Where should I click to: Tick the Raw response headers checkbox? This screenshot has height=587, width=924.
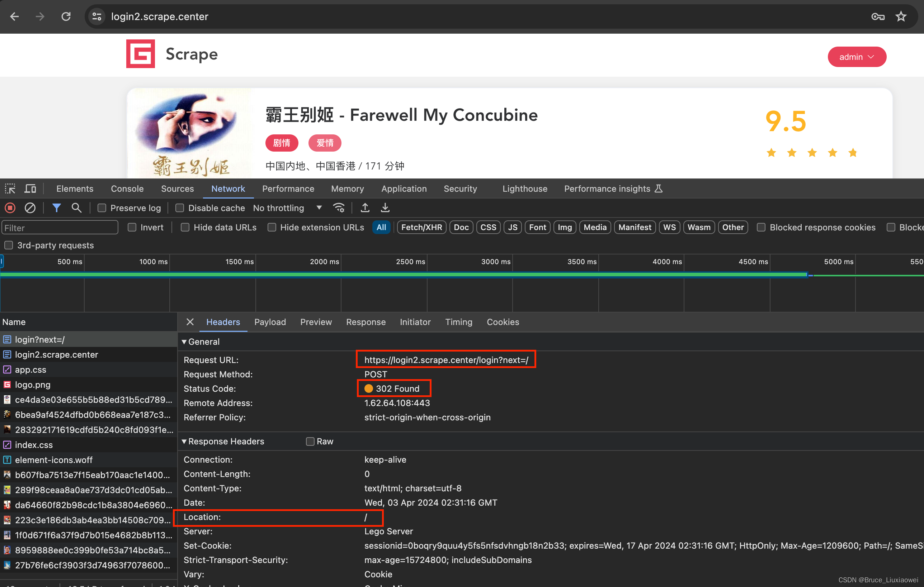(x=310, y=441)
